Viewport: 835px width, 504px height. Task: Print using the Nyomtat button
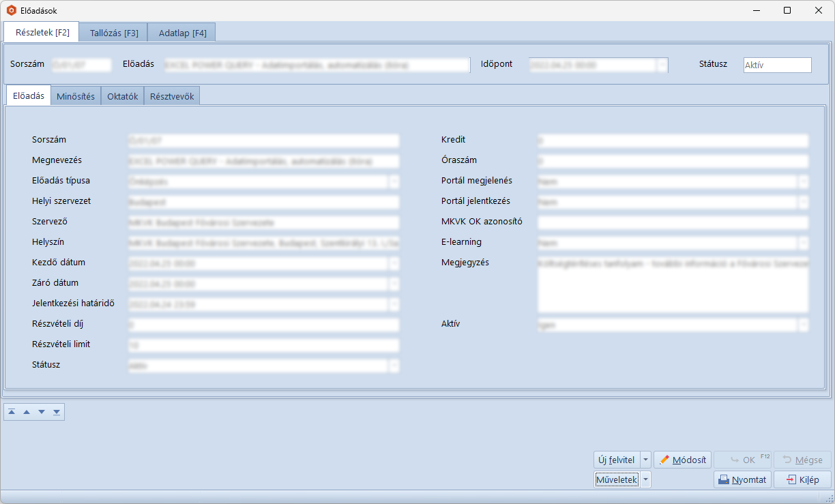tap(742, 479)
